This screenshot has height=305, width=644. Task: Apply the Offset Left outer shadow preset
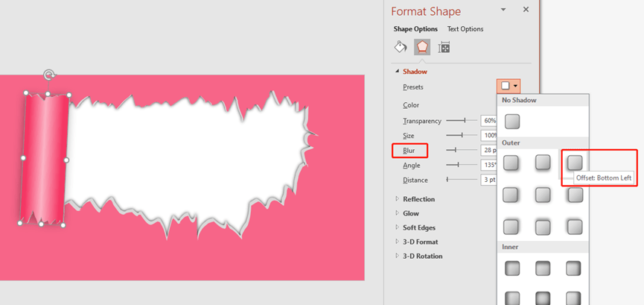pos(575,195)
